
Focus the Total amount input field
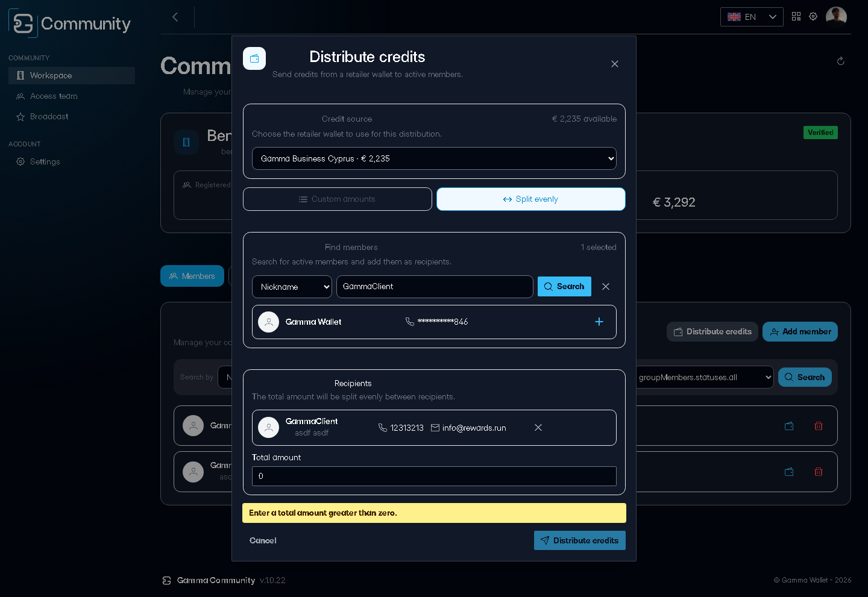click(x=434, y=476)
